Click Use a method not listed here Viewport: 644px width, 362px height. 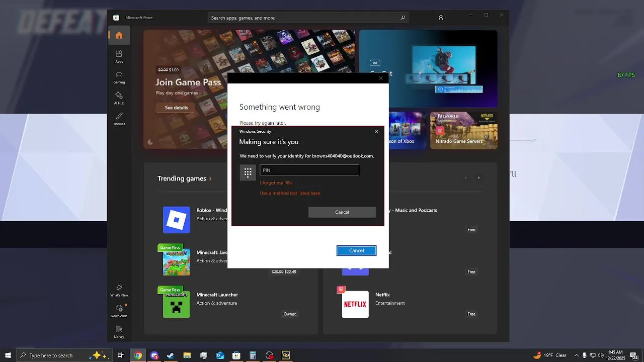click(290, 193)
